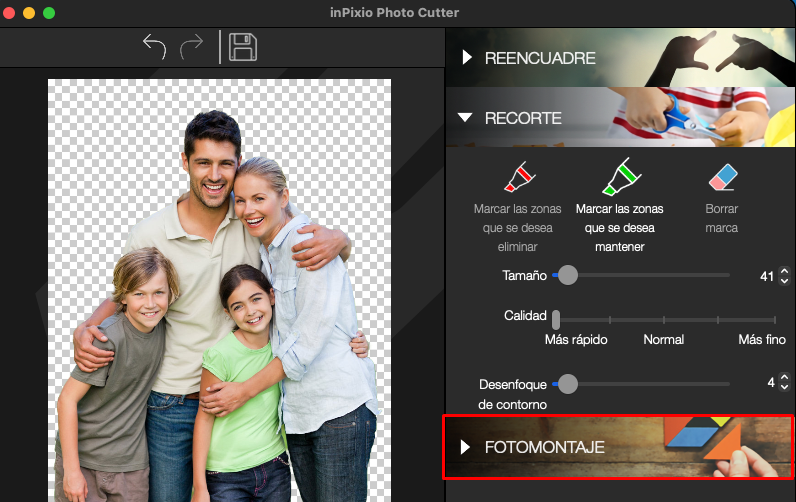Click the Desenfoque de contorno slider handle
The height and width of the screenshot is (502, 796).
(568, 384)
